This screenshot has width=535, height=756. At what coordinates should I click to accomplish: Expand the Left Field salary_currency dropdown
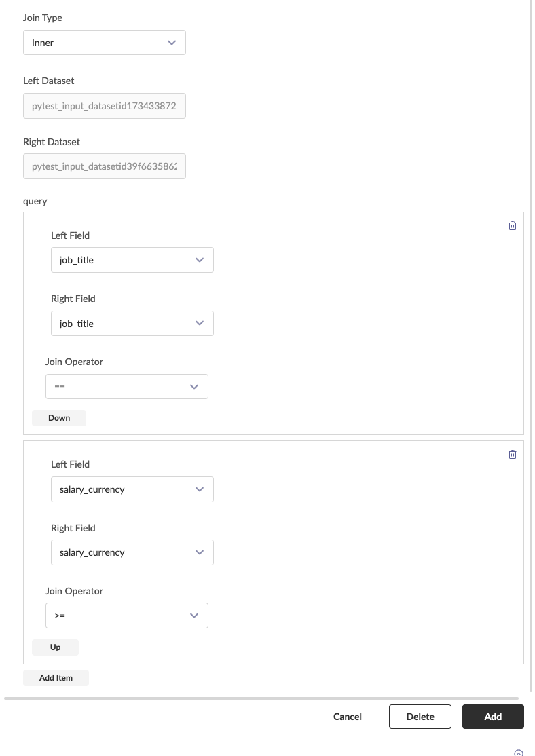132,489
